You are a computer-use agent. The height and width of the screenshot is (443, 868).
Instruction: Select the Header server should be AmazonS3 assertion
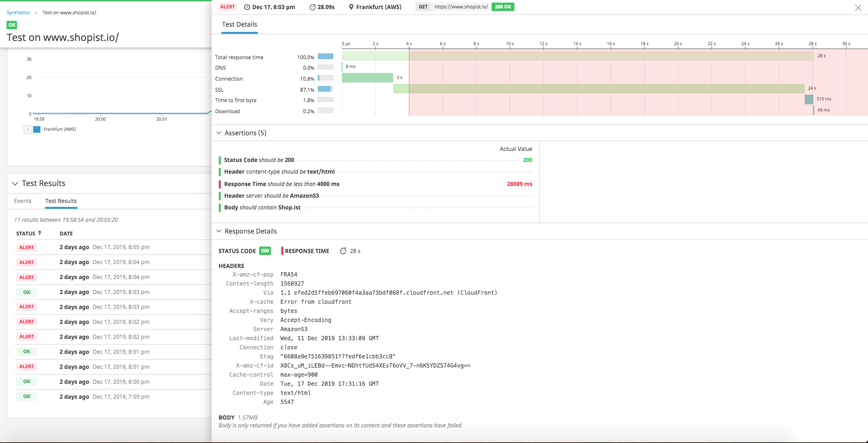point(375,195)
